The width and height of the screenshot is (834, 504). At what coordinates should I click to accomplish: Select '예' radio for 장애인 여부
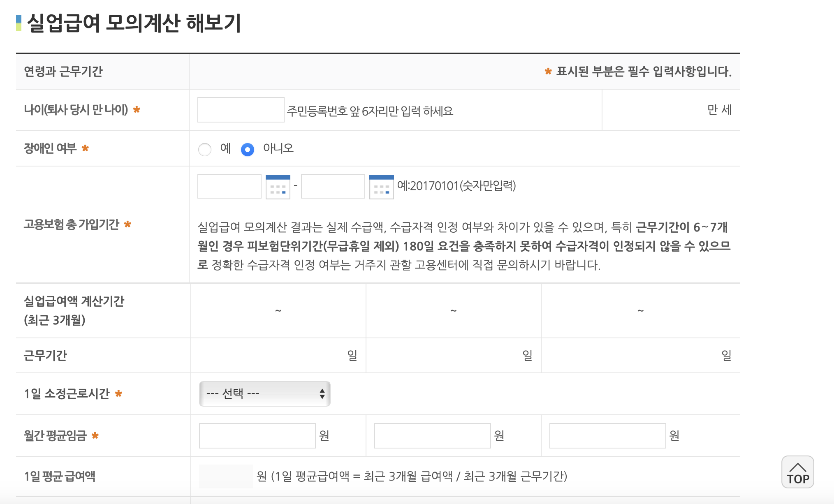(x=205, y=149)
